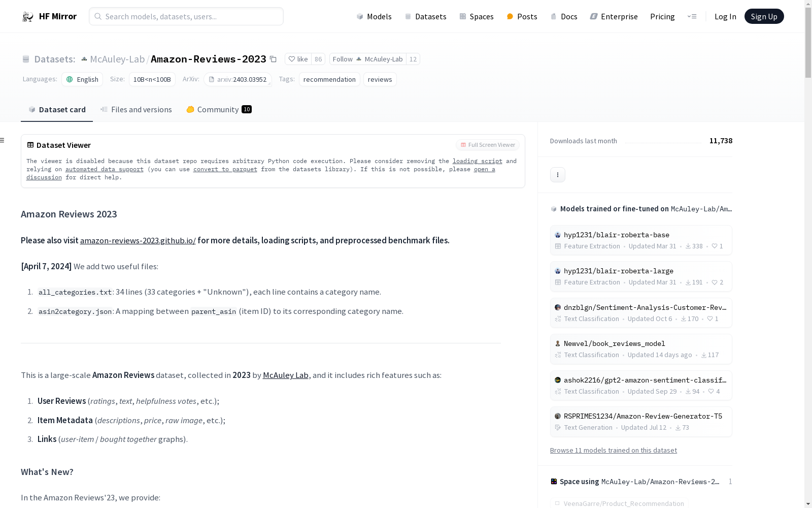Click the Dataset Viewer heading
The image size is (812, 508).
pyautogui.click(x=59, y=145)
